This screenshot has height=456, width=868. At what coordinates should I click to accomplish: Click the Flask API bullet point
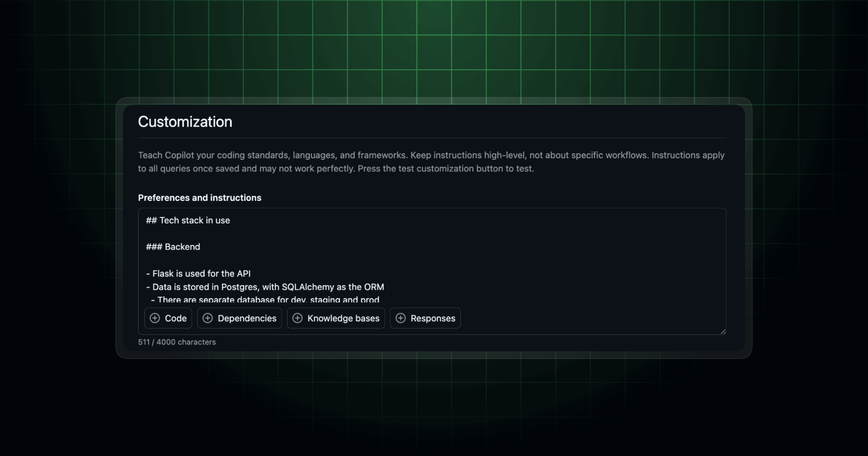198,274
